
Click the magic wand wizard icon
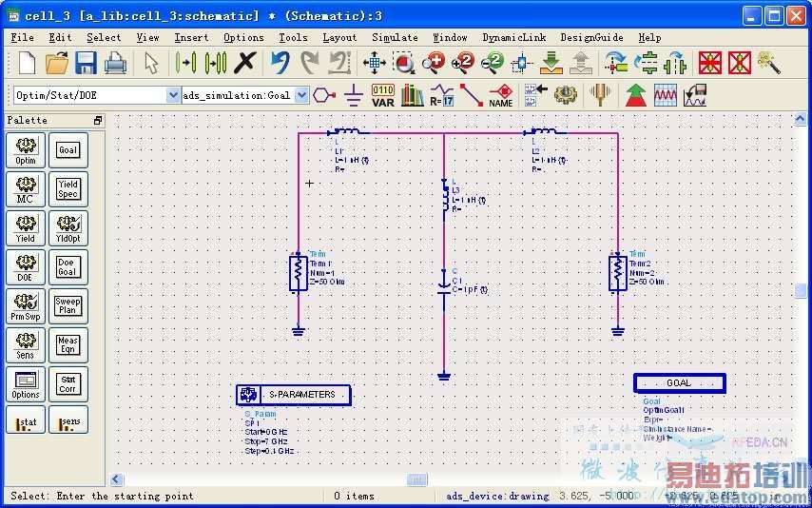click(769, 63)
